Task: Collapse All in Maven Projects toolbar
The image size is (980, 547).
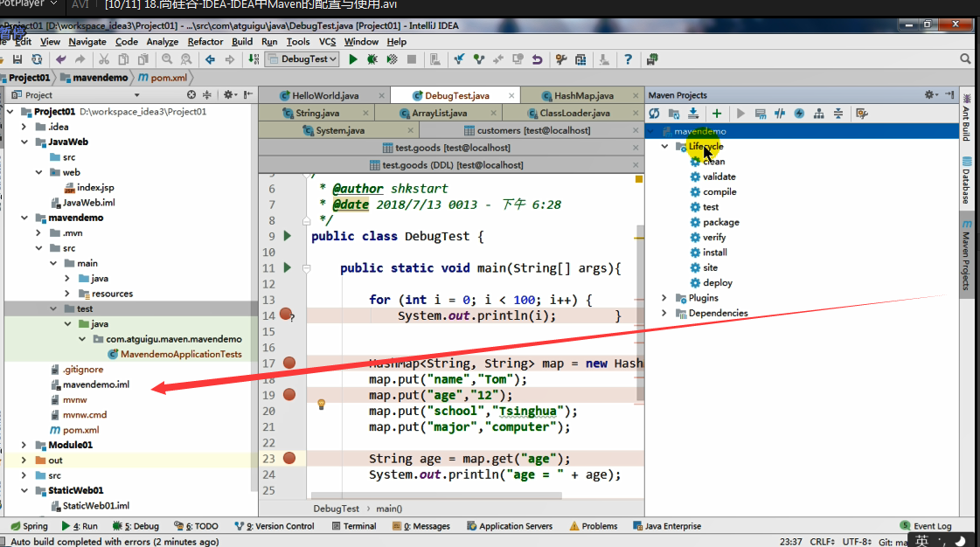Action: click(838, 114)
